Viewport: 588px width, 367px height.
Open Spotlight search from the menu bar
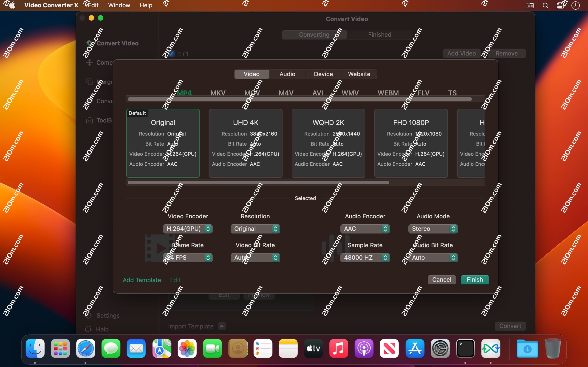click(x=545, y=5)
